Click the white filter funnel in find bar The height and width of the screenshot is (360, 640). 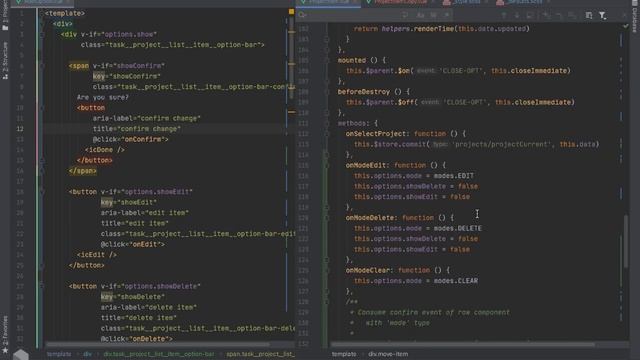602,15
